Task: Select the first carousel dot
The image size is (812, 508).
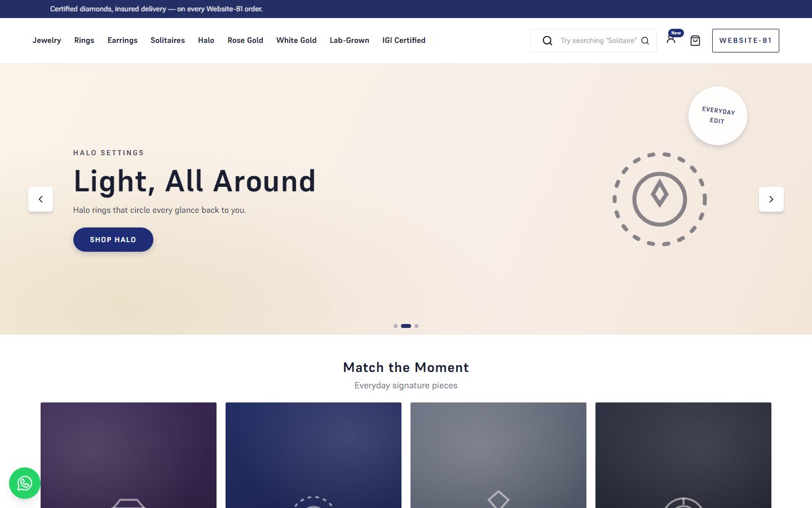Action: [x=395, y=326]
